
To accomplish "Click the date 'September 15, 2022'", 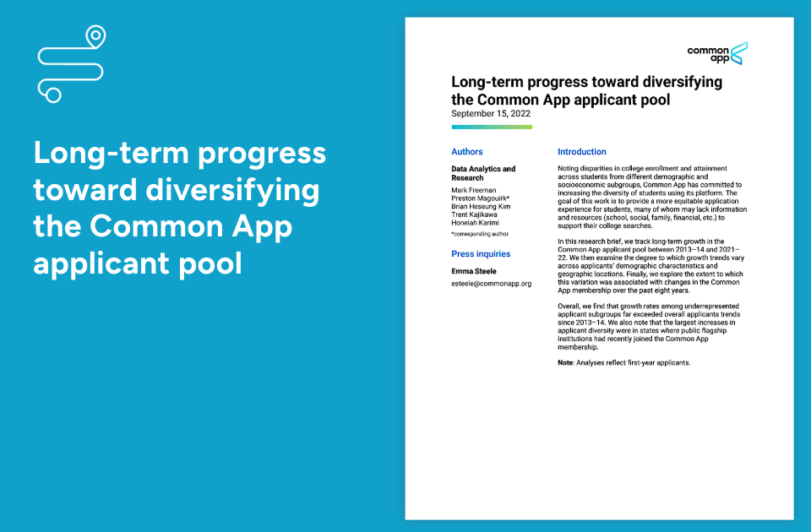I will pos(490,114).
